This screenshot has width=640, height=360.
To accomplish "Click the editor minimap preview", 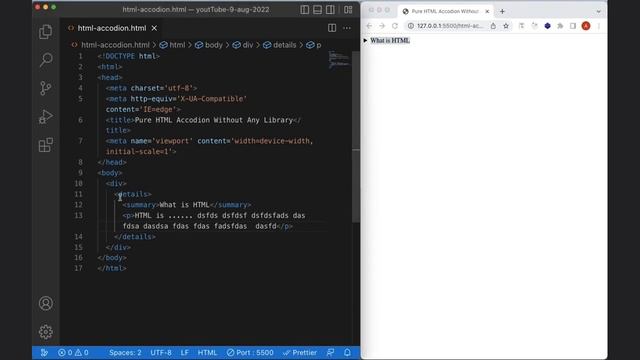I will click(x=339, y=60).
